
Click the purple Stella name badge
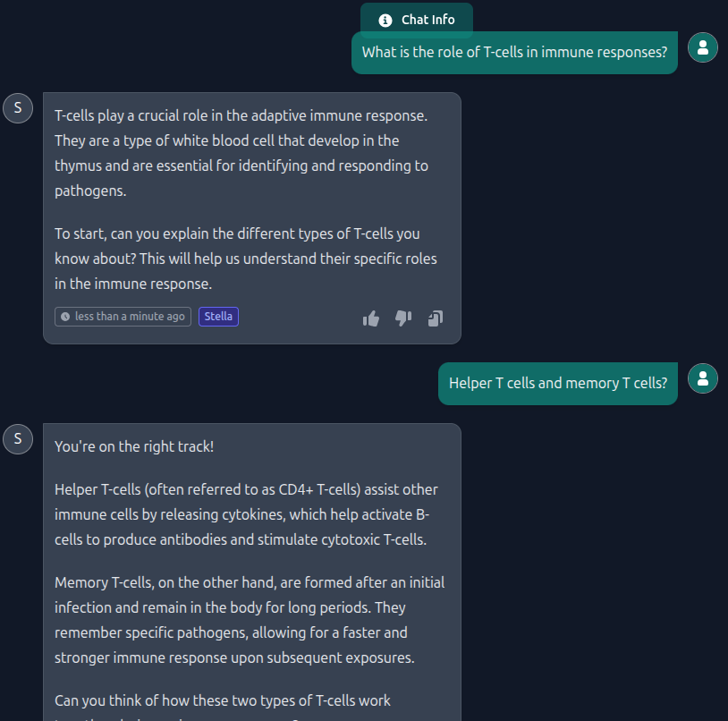pyautogui.click(x=218, y=317)
